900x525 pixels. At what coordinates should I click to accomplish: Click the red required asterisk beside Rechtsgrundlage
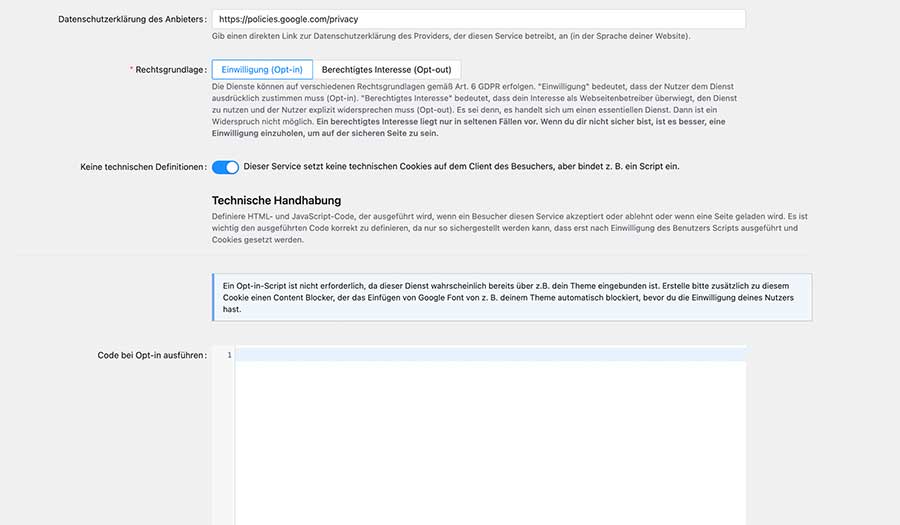pos(131,70)
